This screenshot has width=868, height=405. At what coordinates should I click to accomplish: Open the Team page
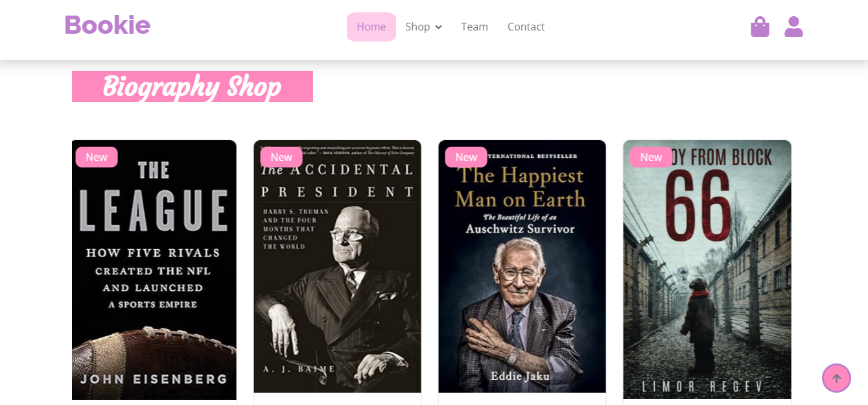[475, 27]
